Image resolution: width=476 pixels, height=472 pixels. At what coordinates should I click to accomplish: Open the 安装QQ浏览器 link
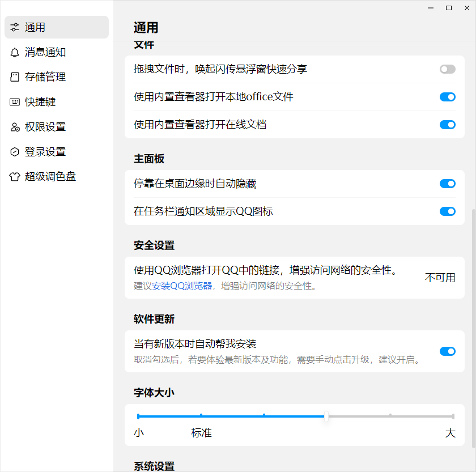click(x=182, y=286)
